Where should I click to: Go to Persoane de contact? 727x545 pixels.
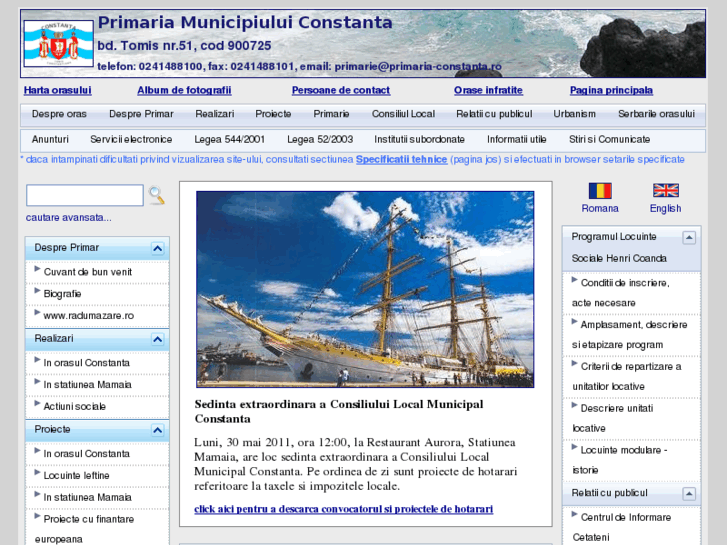341,90
